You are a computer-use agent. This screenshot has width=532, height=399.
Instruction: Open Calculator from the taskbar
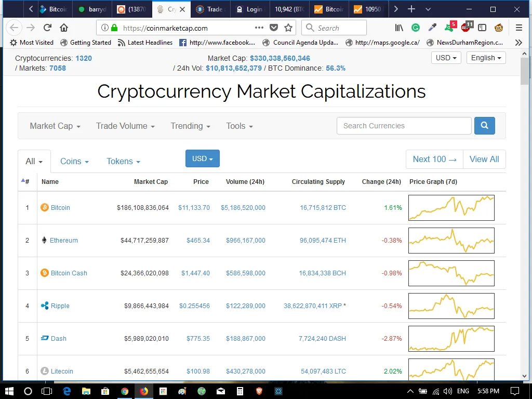240,391
